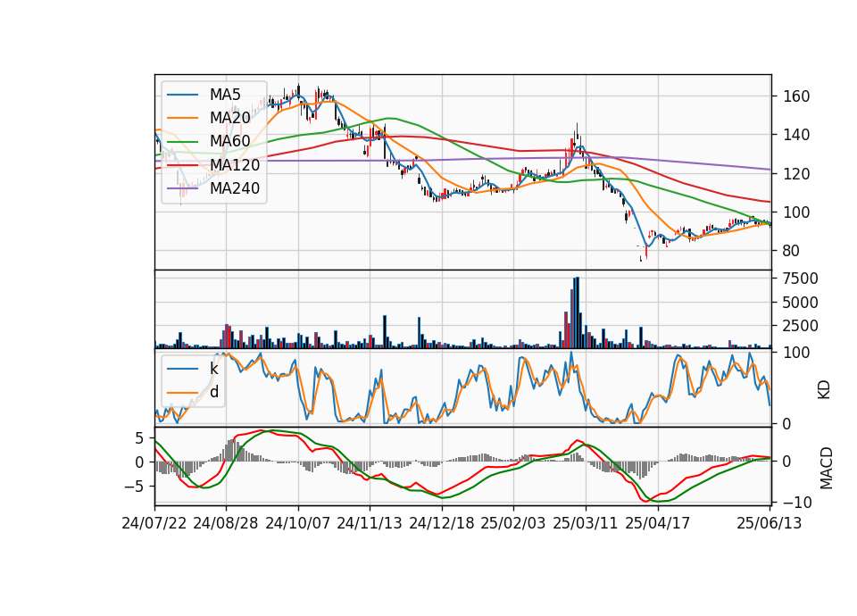Click the 7500 volume axis label
The height and width of the screenshot is (616, 857).
(x=801, y=279)
